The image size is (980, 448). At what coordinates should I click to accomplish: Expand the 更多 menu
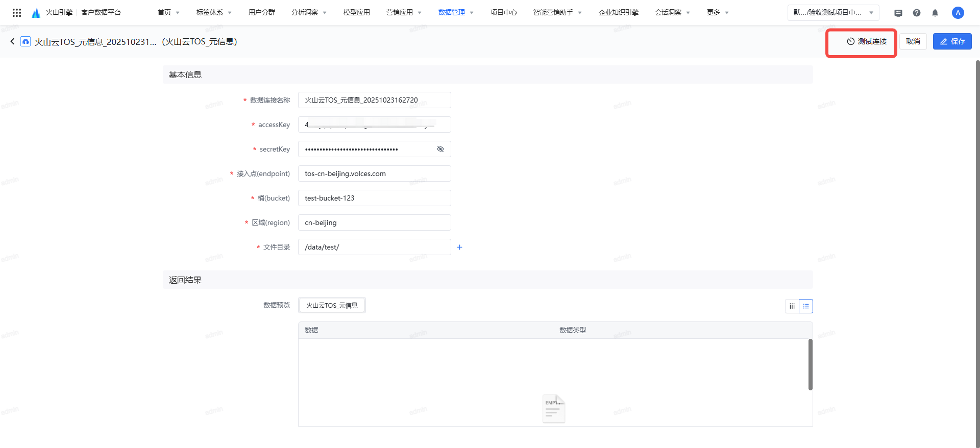click(718, 12)
